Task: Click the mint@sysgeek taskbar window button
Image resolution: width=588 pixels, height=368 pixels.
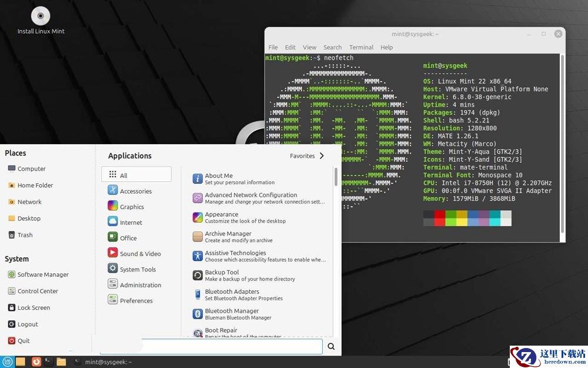Action: tap(103, 362)
